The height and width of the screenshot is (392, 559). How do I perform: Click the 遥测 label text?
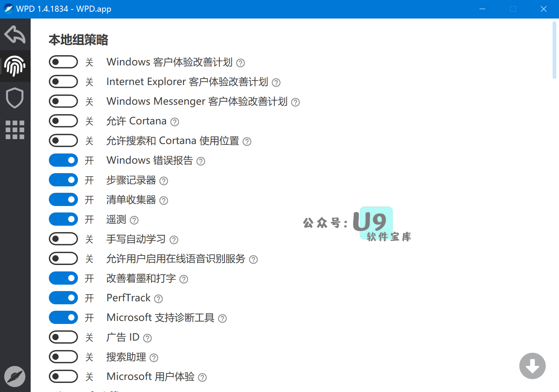[x=116, y=219]
